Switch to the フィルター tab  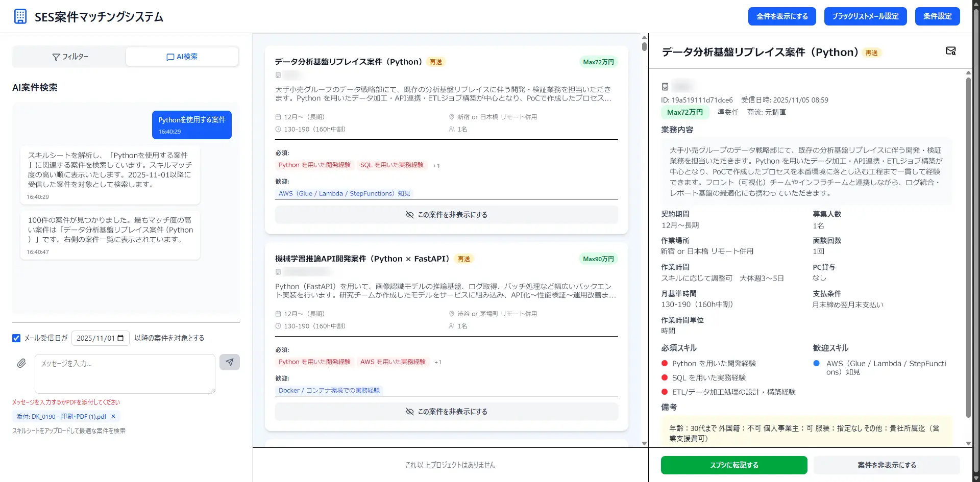[70, 57]
